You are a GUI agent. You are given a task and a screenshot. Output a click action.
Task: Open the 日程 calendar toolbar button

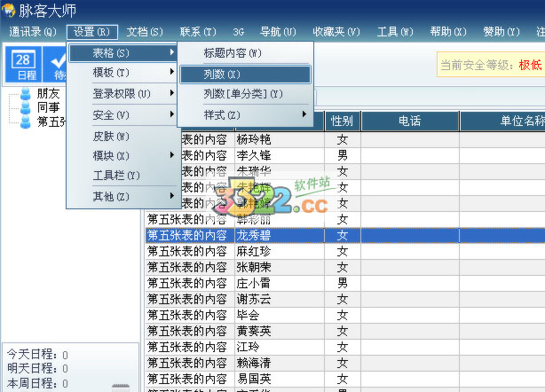coord(23,65)
